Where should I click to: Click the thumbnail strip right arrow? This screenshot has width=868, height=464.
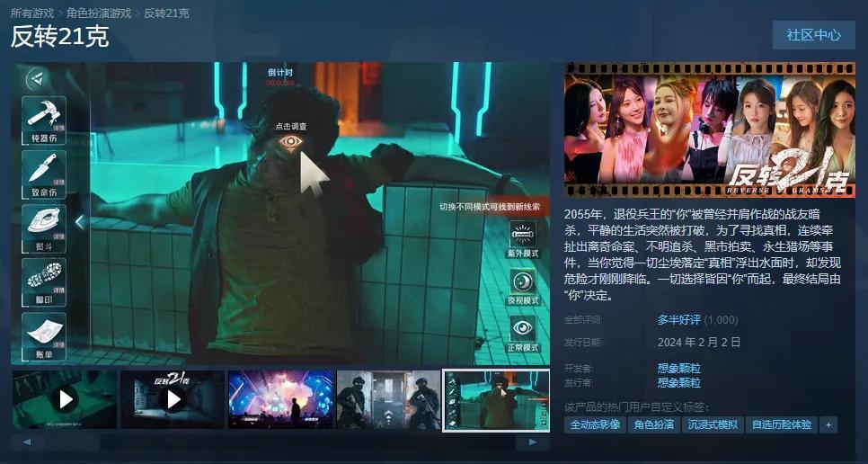pos(533,442)
